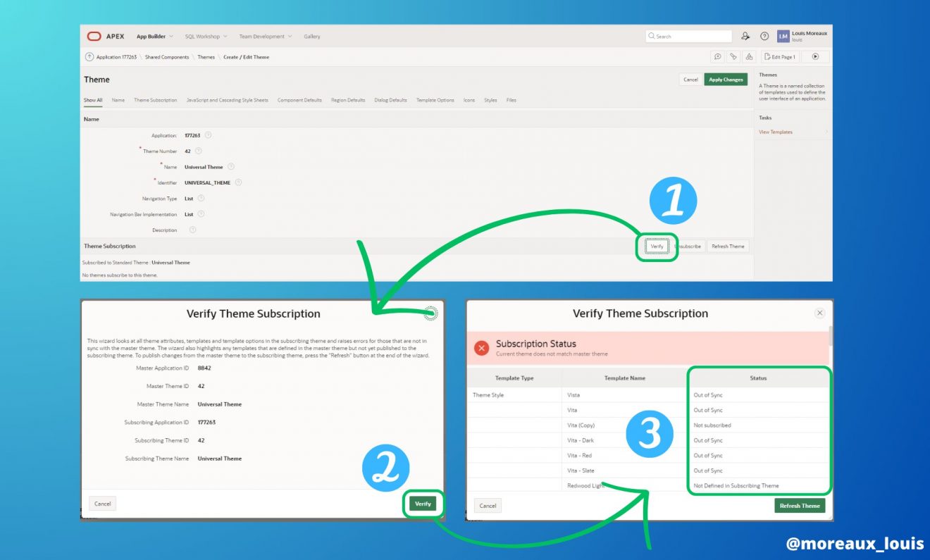This screenshot has width=930, height=560.
Task: Click Themes in the breadcrumb
Action: click(206, 57)
